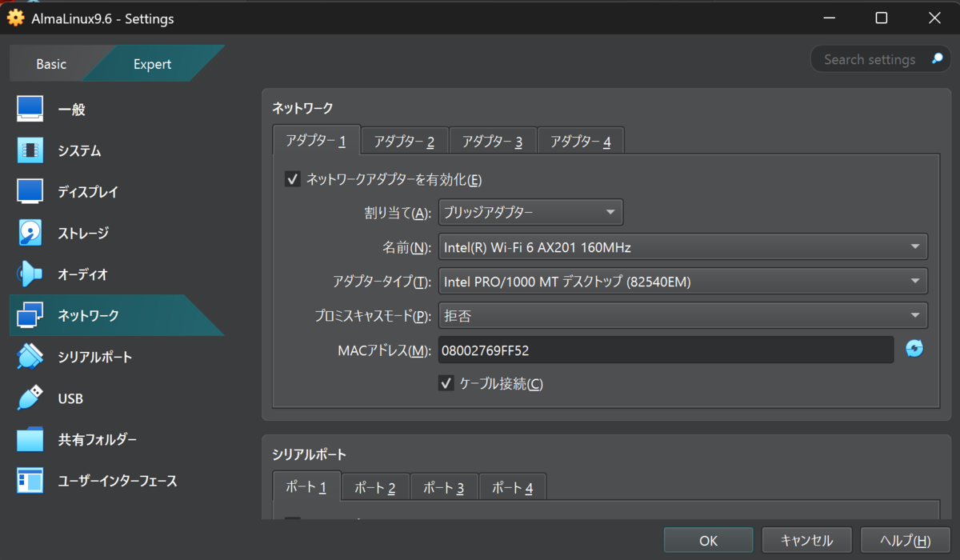Open the プロミスキャスモード dropdown

tap(682, 315)
